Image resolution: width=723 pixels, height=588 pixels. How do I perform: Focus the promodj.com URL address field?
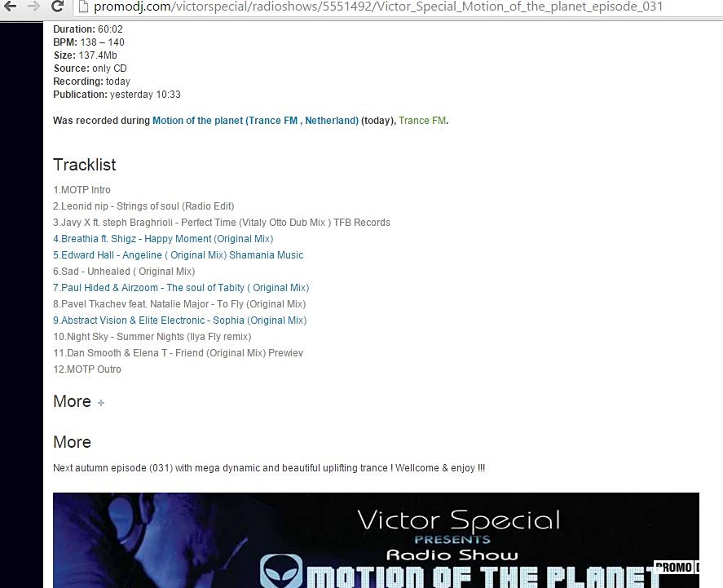coord(375,7)
